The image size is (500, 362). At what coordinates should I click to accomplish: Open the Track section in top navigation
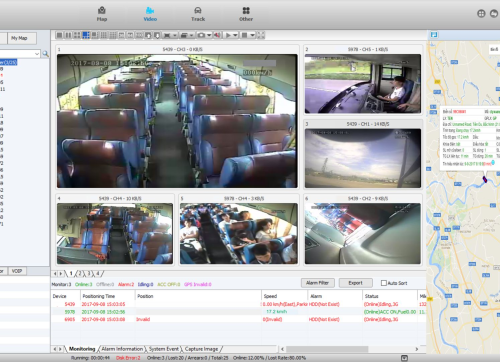(198, 14)
